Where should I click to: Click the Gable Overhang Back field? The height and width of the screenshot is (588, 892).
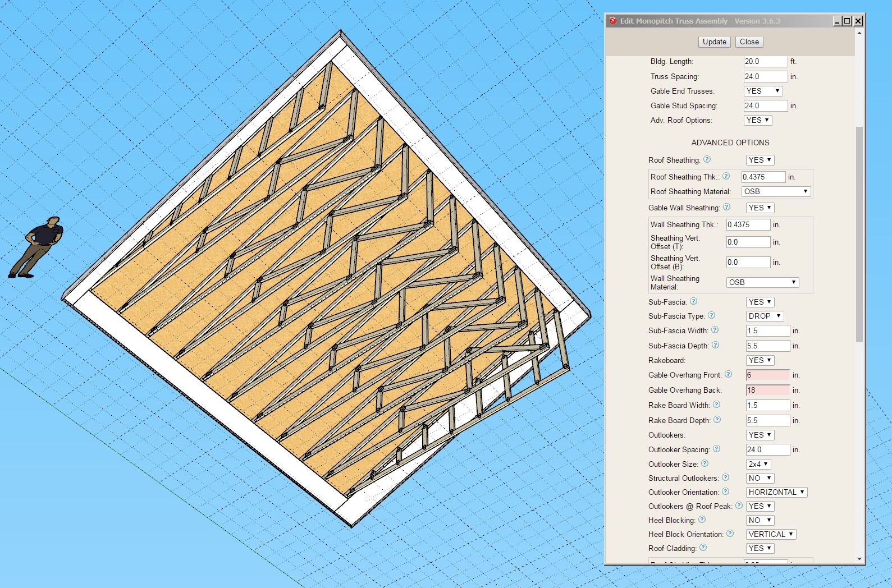click(x=767, y=390)
